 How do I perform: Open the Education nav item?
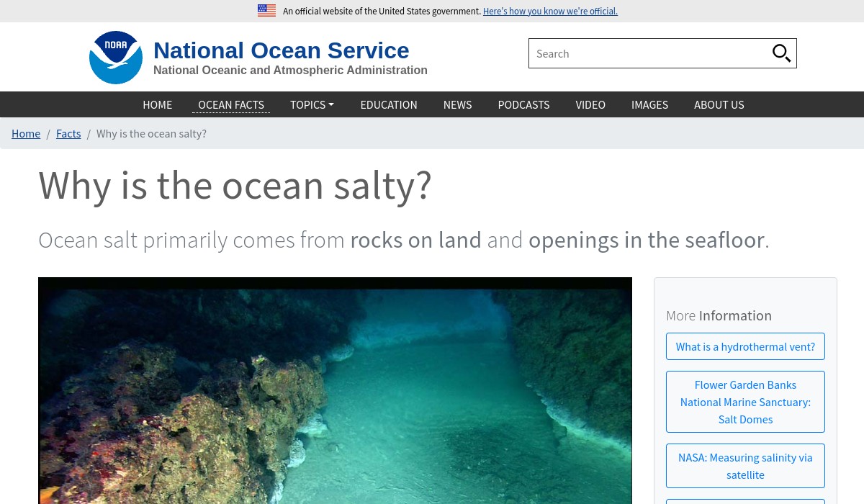(x=389, y=104)
